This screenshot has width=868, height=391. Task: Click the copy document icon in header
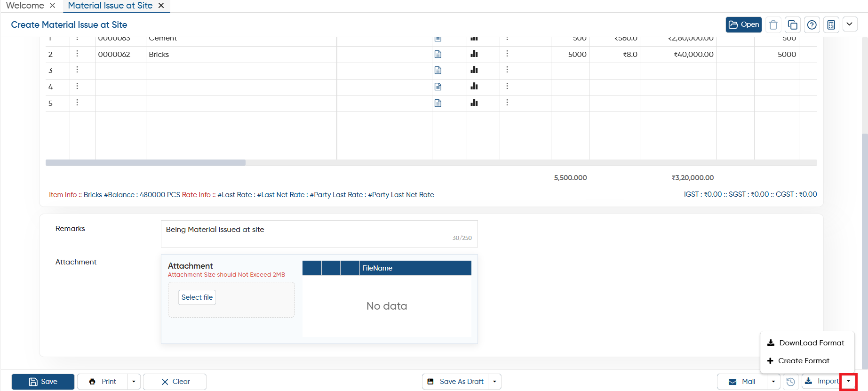click(792, 24)
